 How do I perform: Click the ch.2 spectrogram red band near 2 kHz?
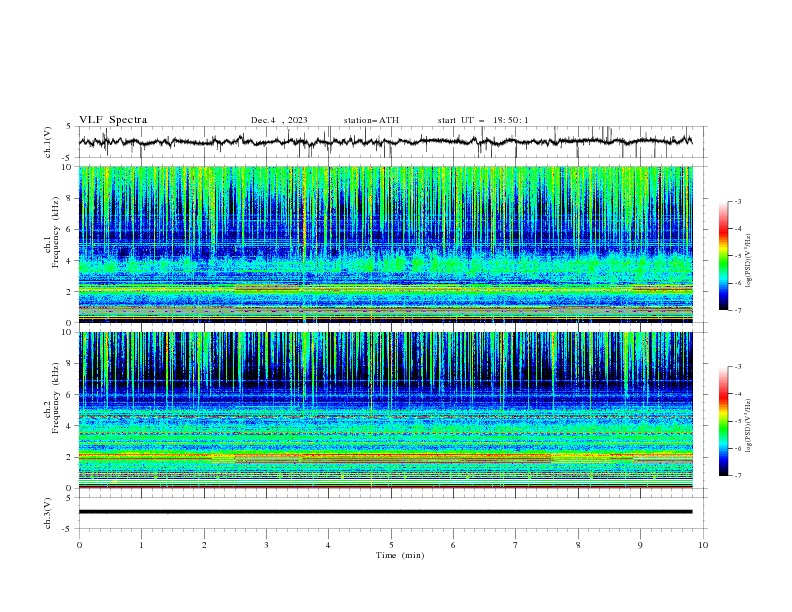click(x=385, y=456)
